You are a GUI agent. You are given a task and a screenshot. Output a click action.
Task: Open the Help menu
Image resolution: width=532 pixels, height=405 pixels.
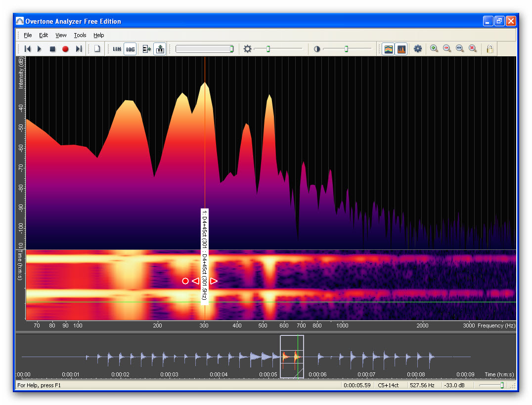click(99, 35)
